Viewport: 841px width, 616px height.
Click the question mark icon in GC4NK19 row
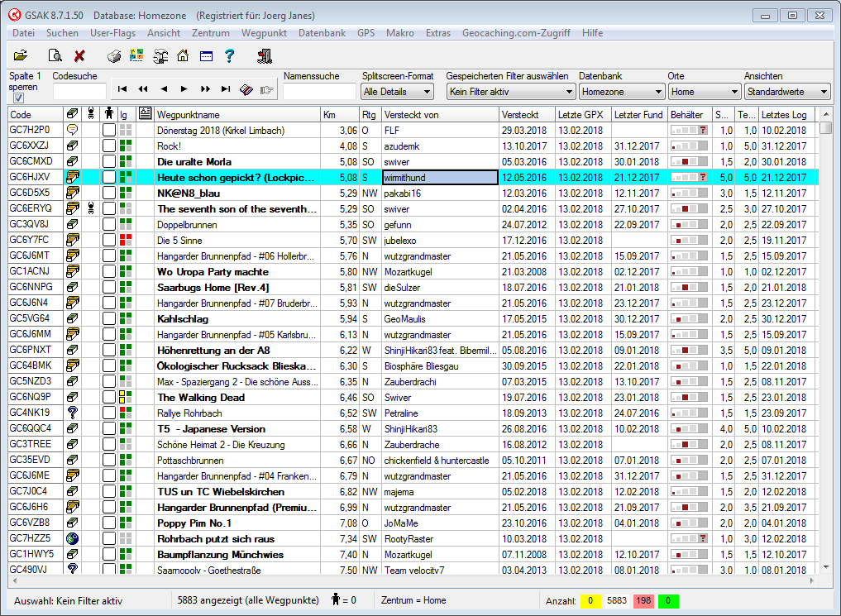coord(73,413)
